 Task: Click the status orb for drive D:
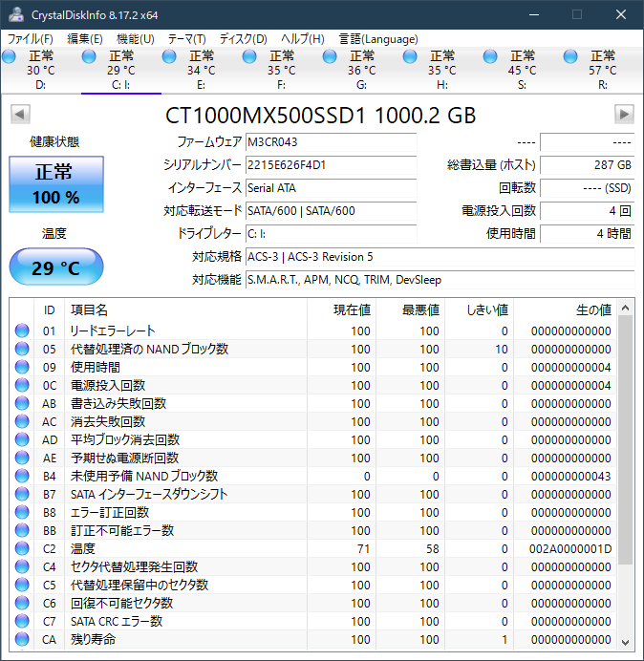coord(10,56)
